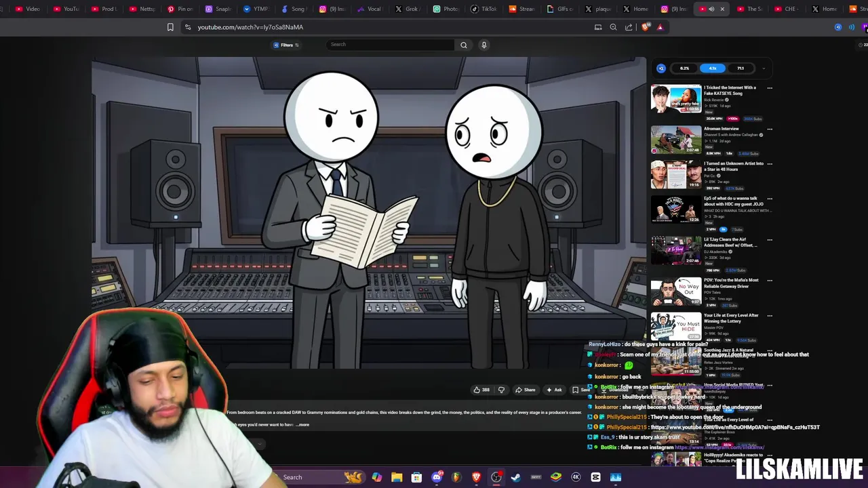Select the highlighted 4.1x stat pill
Screen dimensions: 868x488
[x=712, y=68]
